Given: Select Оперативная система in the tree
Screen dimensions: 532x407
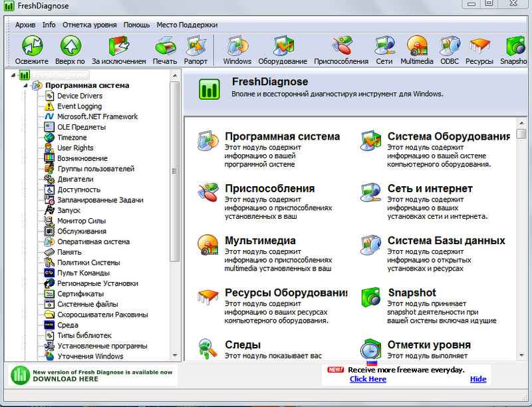Looking at the screenshot, I should 93,242.
